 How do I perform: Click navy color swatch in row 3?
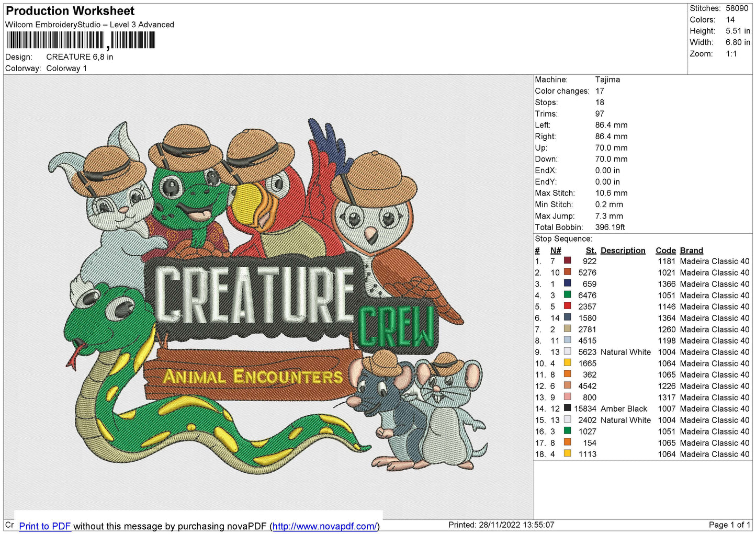567,283
